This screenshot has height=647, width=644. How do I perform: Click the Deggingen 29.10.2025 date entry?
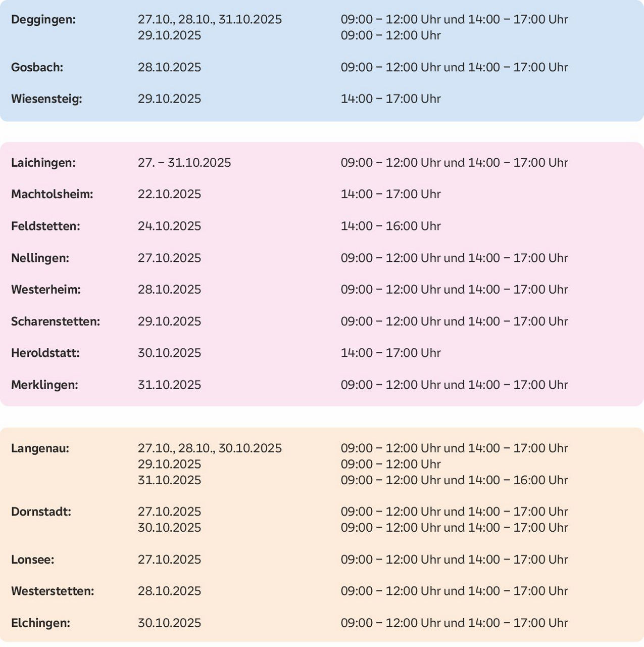(x=169, y=35)
